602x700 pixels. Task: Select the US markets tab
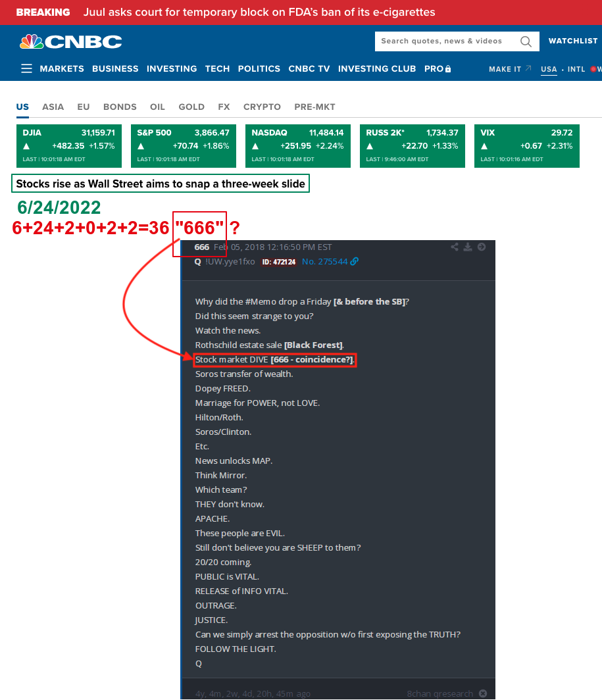(22, 107)
